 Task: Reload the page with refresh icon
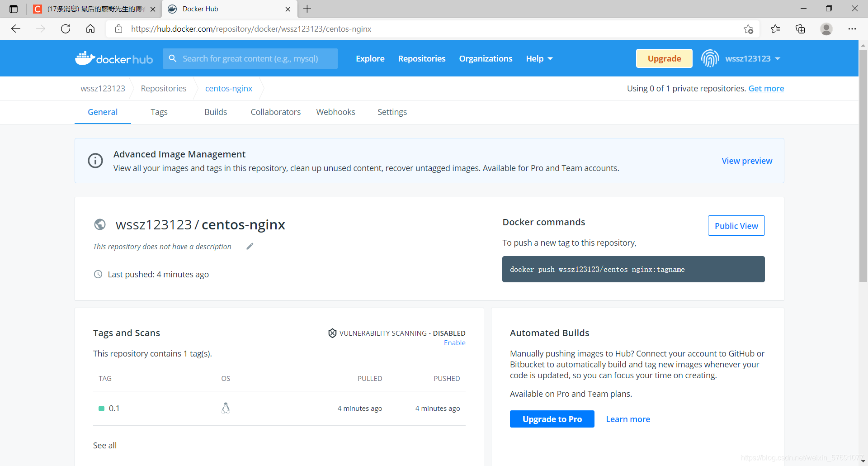pyautogui.click(x=66, y=29)
